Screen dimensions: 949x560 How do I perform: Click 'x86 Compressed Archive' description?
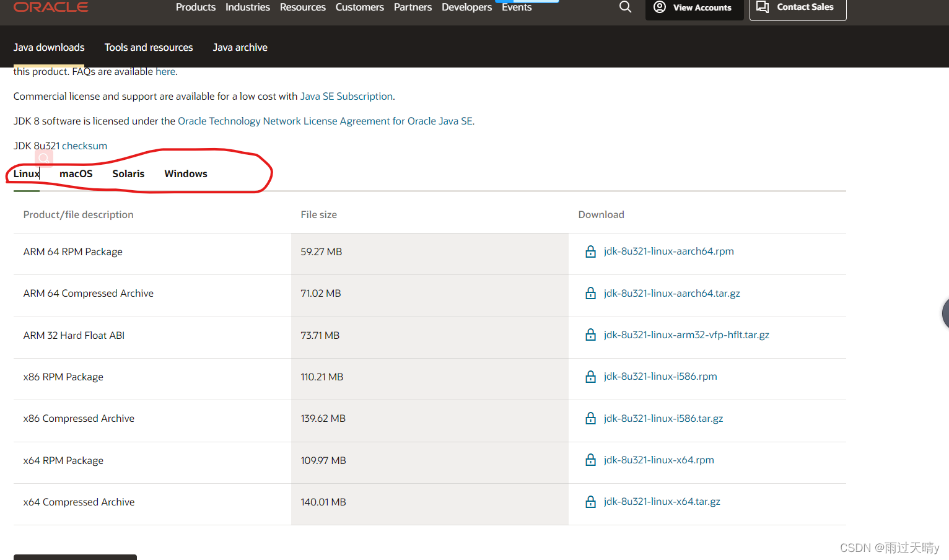tap(79, 418)
